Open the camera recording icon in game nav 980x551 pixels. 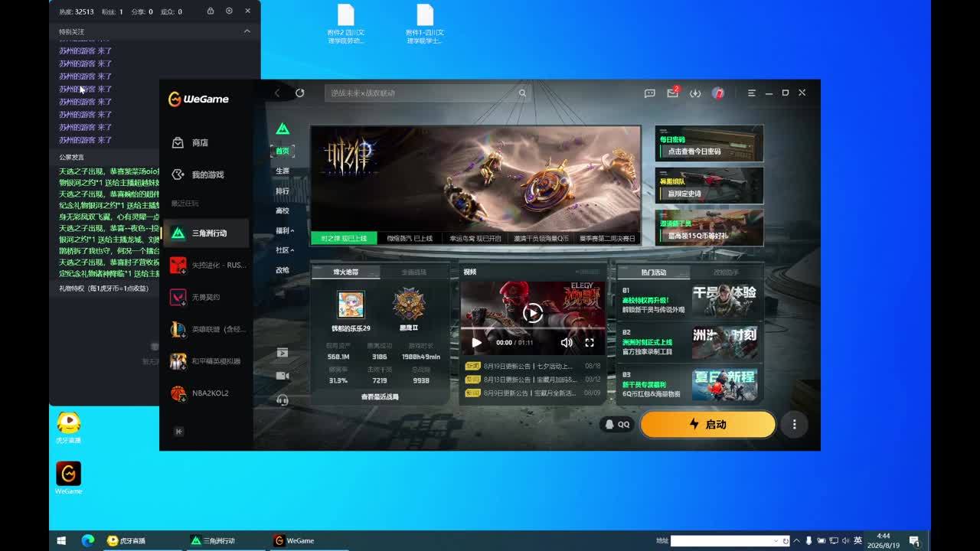tap(283, 376)
